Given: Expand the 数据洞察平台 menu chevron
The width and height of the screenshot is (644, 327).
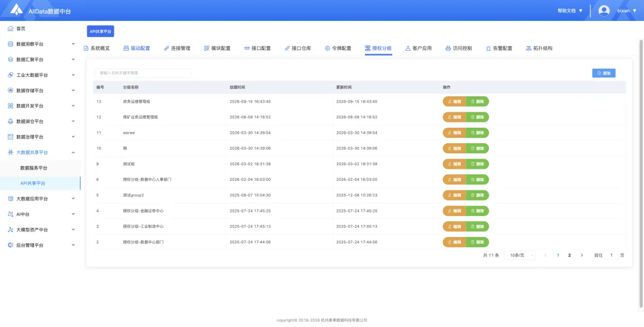Looking at the screenshot, I should pos(73,44).
